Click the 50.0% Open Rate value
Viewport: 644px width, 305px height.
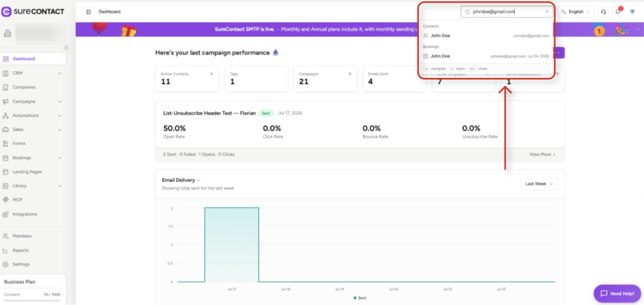pyautogui.click(x=174, y=128)
